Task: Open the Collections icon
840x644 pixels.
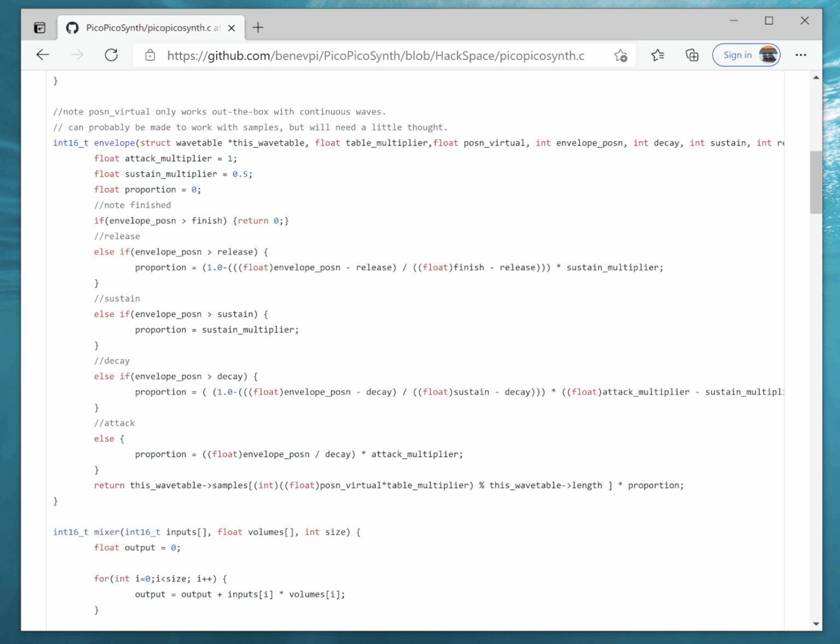Action: pos(692,55)
